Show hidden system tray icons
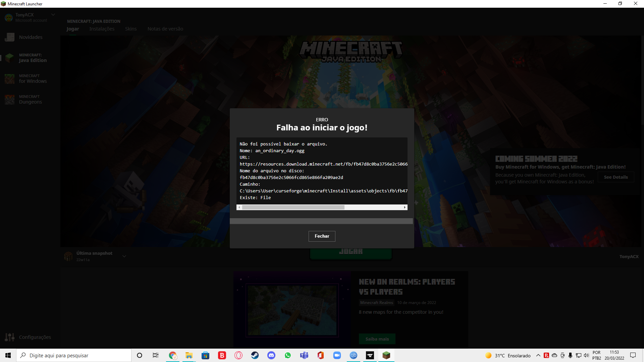Viewport: 644px width, 362px height. click(x=538, y=355)
